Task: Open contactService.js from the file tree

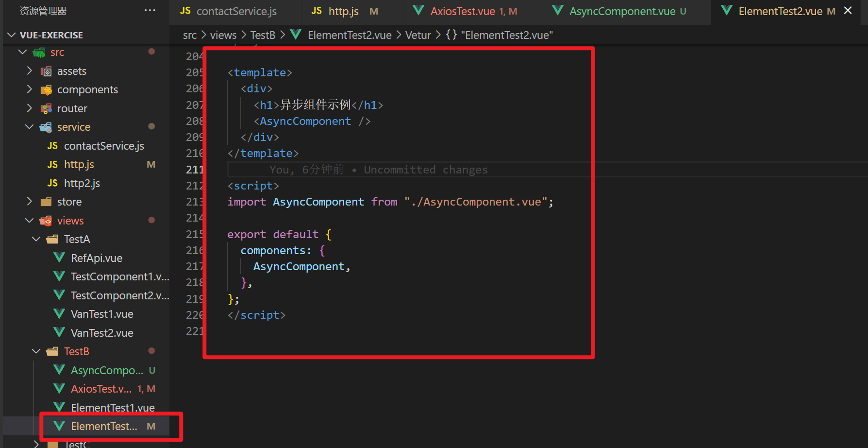Action: pyautogui.click(x=104, y=146)
